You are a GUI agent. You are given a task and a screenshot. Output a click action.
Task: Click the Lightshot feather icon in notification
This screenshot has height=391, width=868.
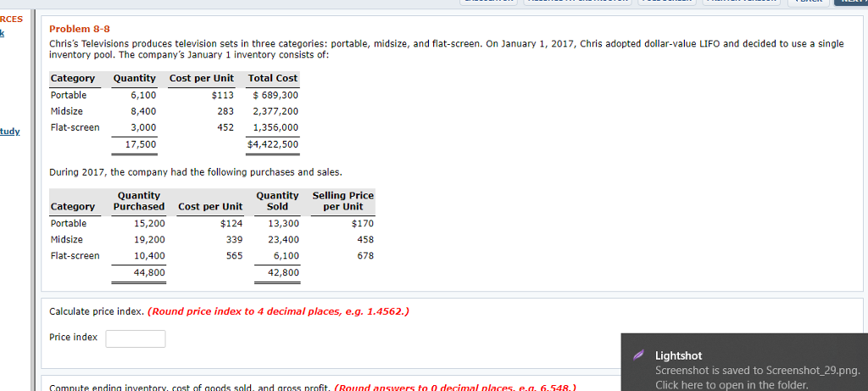638,355
